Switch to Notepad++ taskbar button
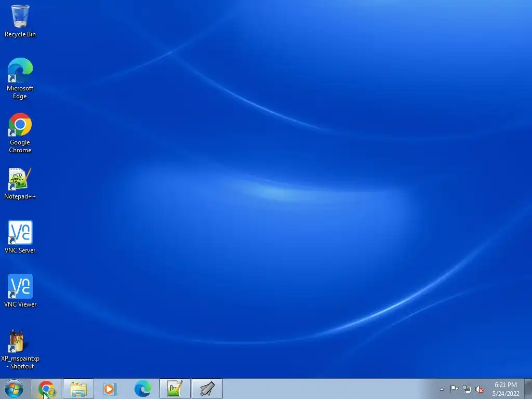This screenshot has height=399, width=532. (175, 389)
